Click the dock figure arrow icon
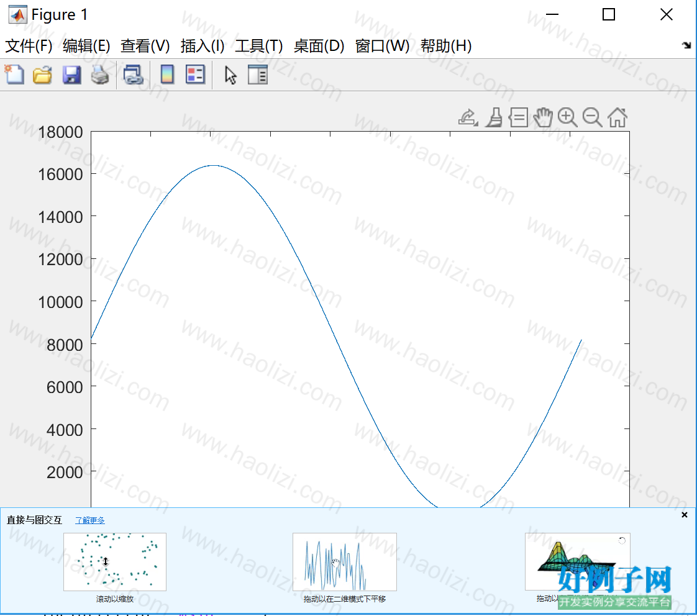This screenshot has height=616, width=697. pos(686,45)
